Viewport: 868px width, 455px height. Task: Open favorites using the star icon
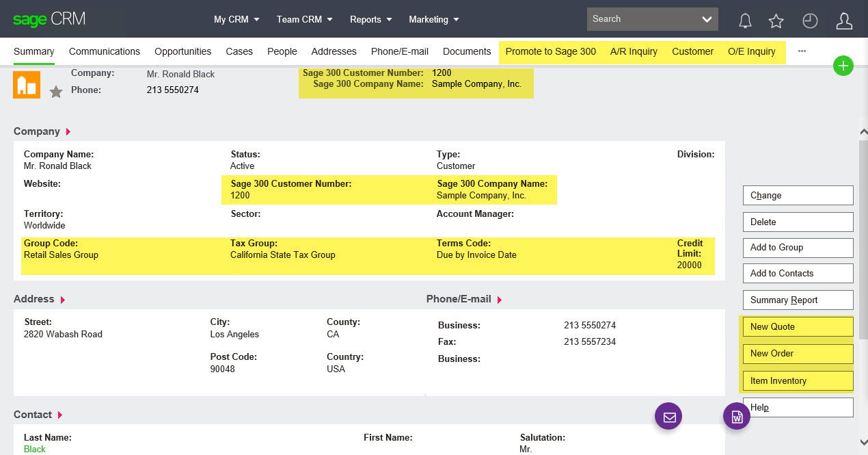click(x=776, y=21)
